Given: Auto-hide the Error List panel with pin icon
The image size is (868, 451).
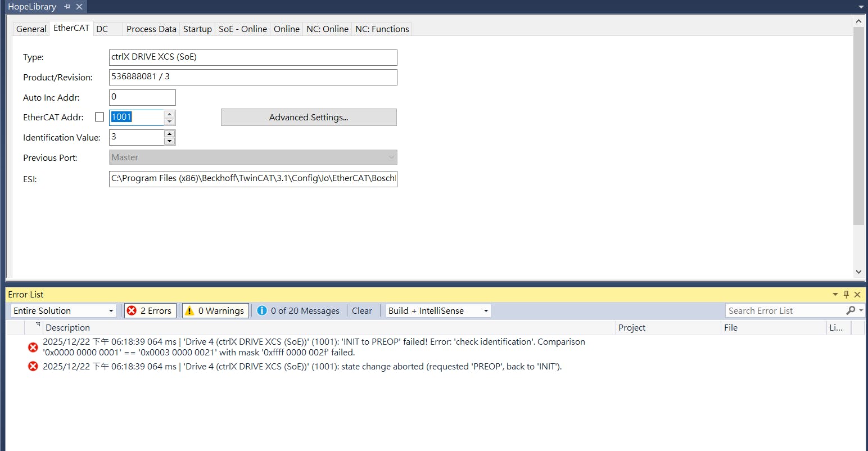Looking at the screenshot, I should tap(846, 294).
